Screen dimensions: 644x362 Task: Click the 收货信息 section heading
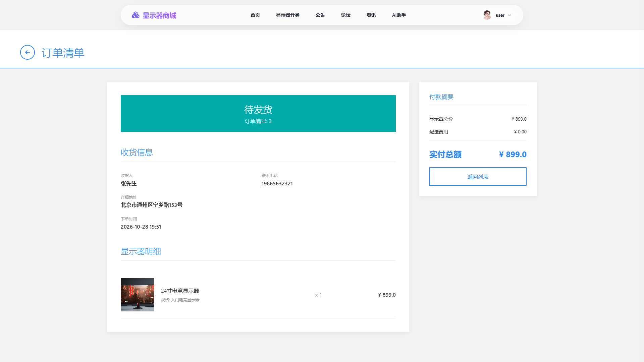pos(137,153)
